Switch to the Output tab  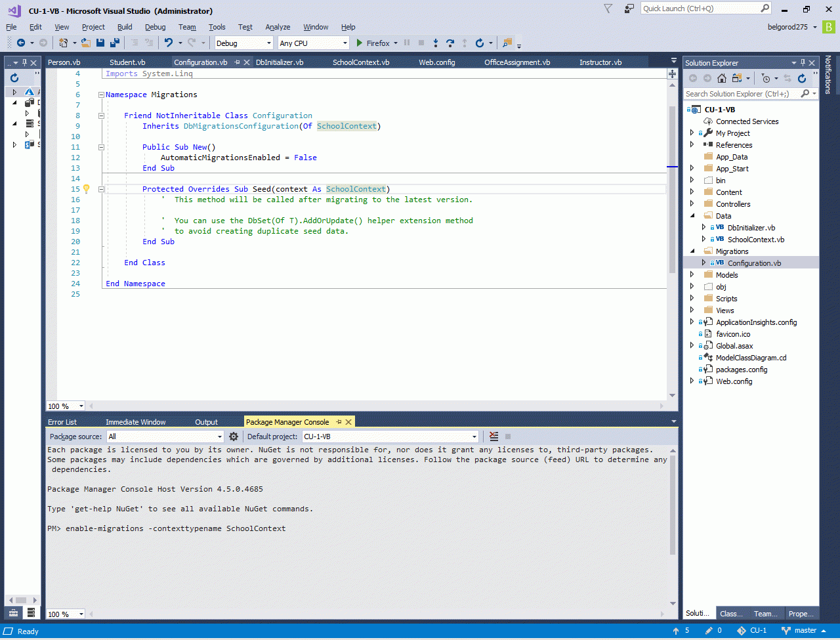[207, 422]
